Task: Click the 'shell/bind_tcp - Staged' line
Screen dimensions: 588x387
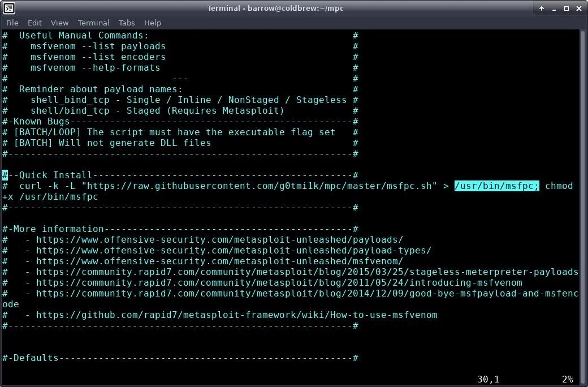Action: [x=158, y=111]
